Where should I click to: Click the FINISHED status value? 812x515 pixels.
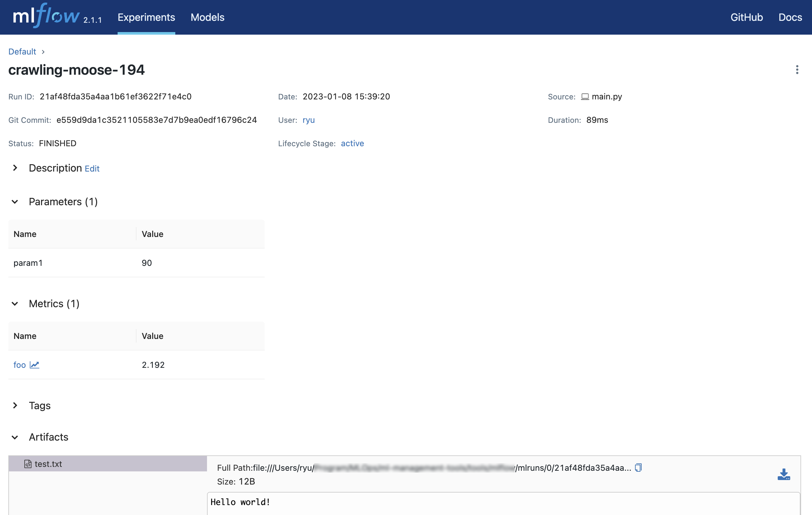(58, 143)
